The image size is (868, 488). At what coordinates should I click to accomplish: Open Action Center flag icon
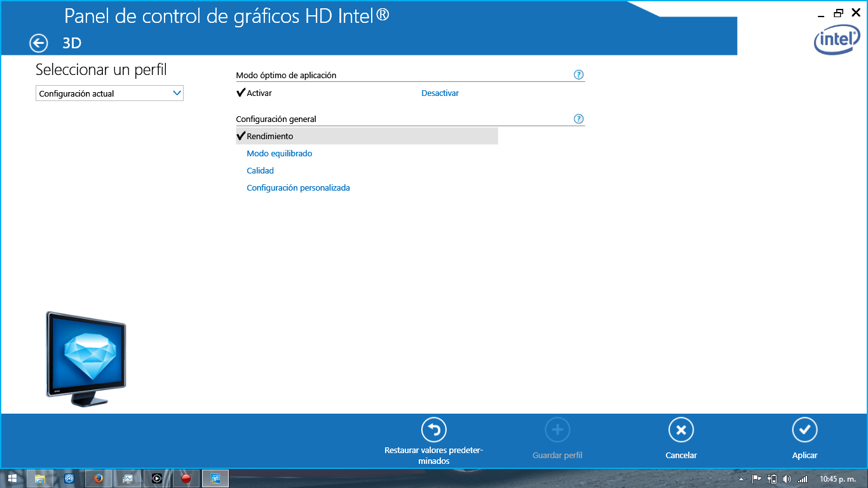[756, 479]
